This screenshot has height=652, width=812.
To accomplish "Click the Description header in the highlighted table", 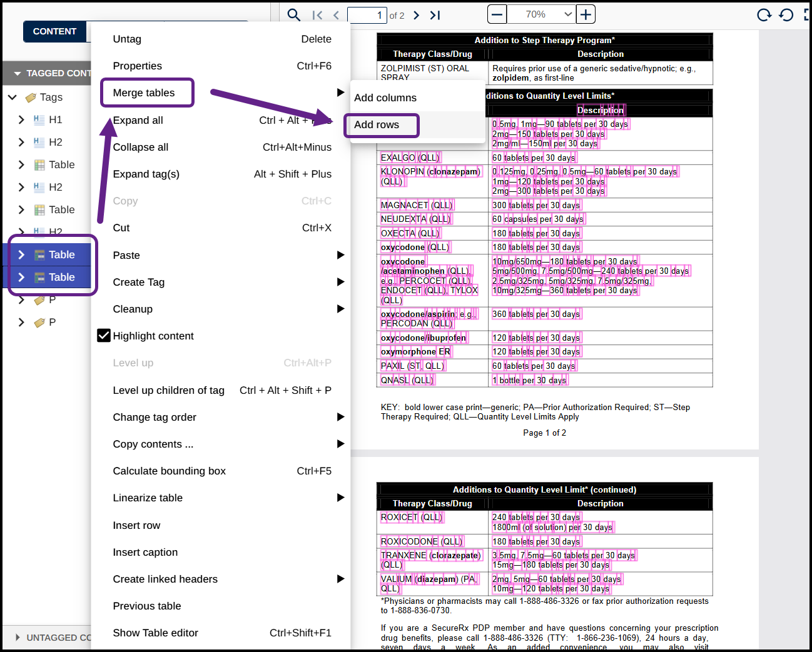I will click(x=600, y=110).
